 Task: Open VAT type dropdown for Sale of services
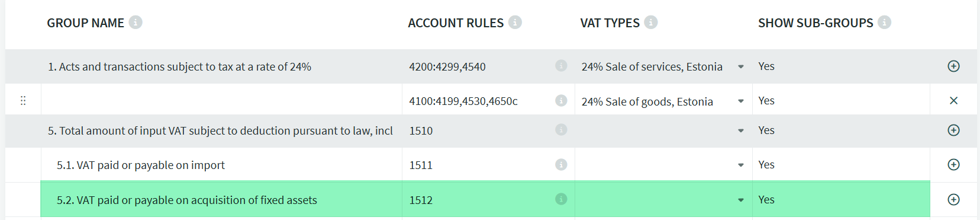pyautogui.click(x=741, y=67)
